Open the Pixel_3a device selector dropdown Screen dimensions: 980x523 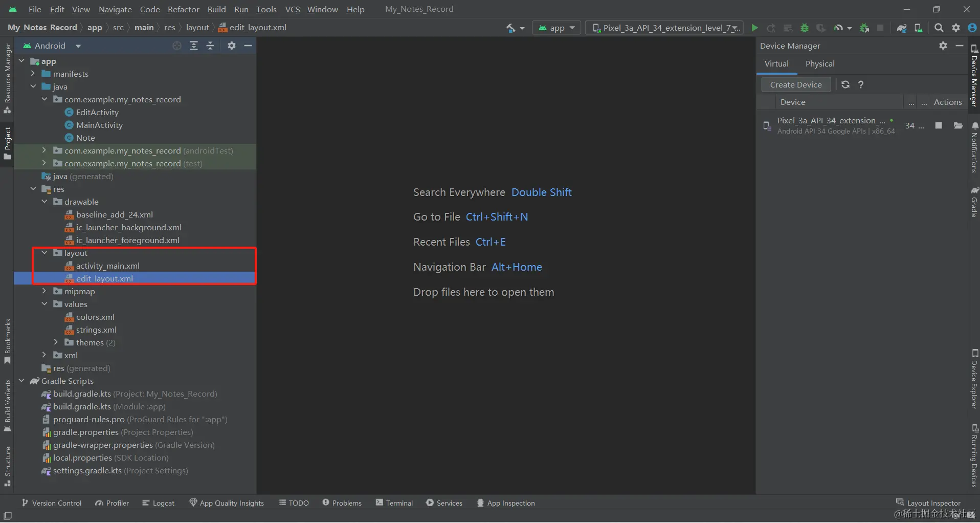point(665,28)
